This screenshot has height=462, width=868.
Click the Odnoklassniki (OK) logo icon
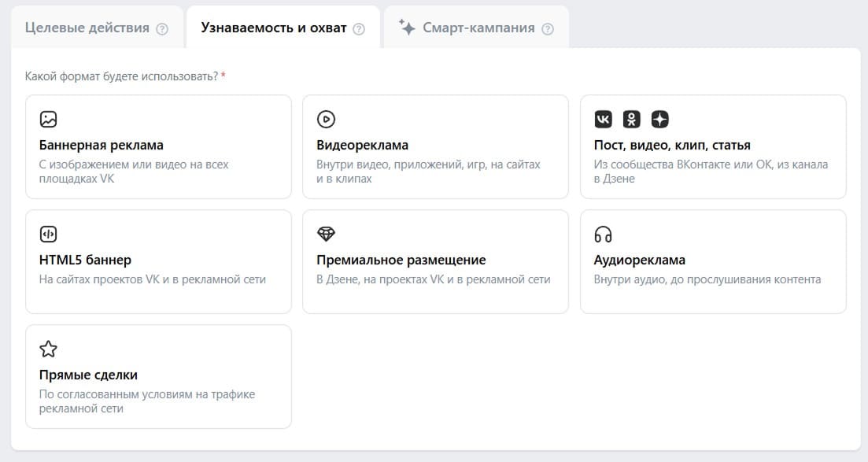coord(630,120)
